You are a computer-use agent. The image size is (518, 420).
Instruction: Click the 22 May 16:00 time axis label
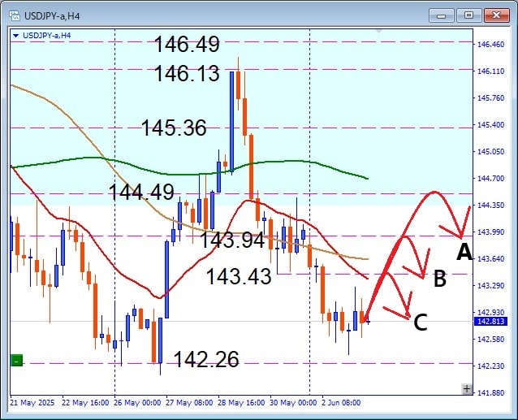click(x=85, y=403)
